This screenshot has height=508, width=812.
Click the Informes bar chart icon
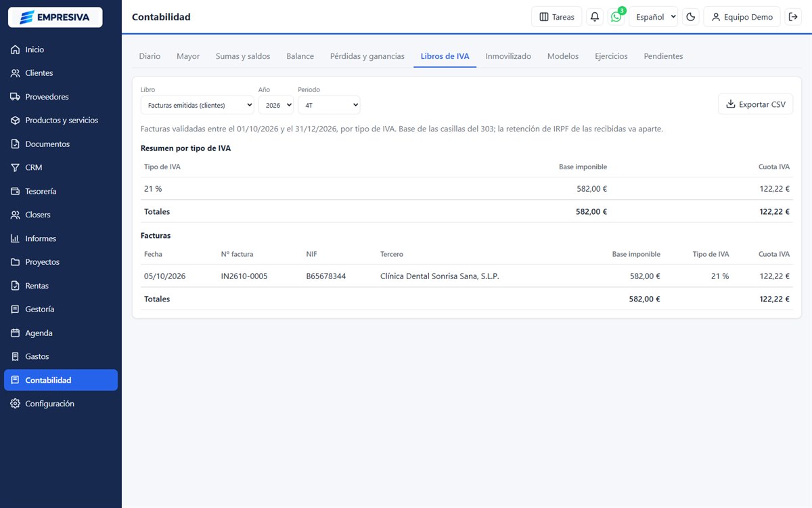tap(15, 238)
